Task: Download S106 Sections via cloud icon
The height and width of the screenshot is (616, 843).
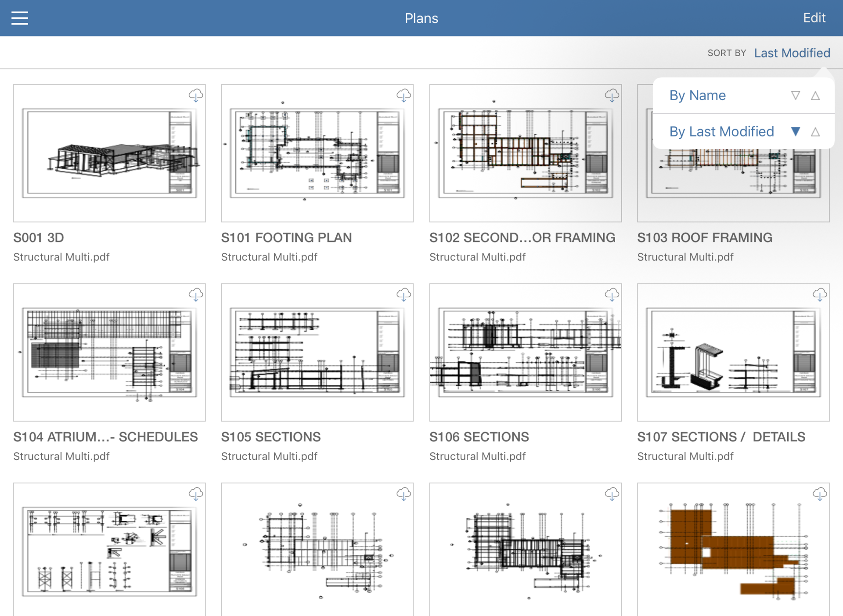Action: (x=612, y=295)
